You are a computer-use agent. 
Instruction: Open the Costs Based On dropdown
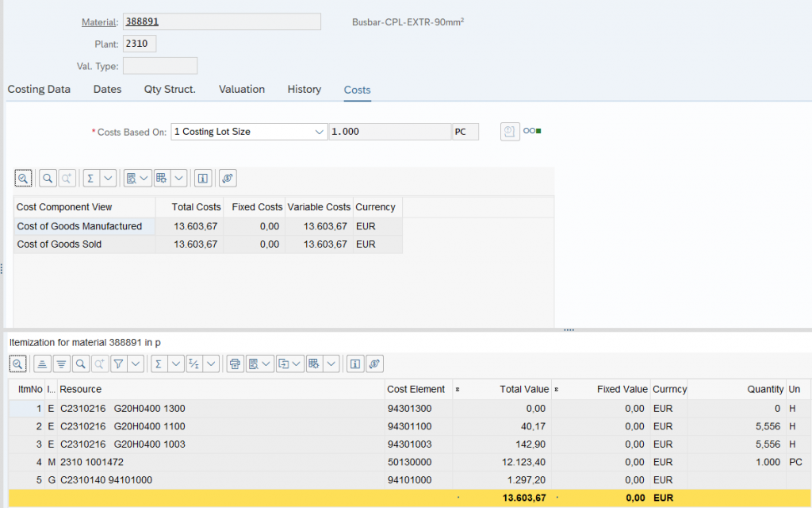320,132
